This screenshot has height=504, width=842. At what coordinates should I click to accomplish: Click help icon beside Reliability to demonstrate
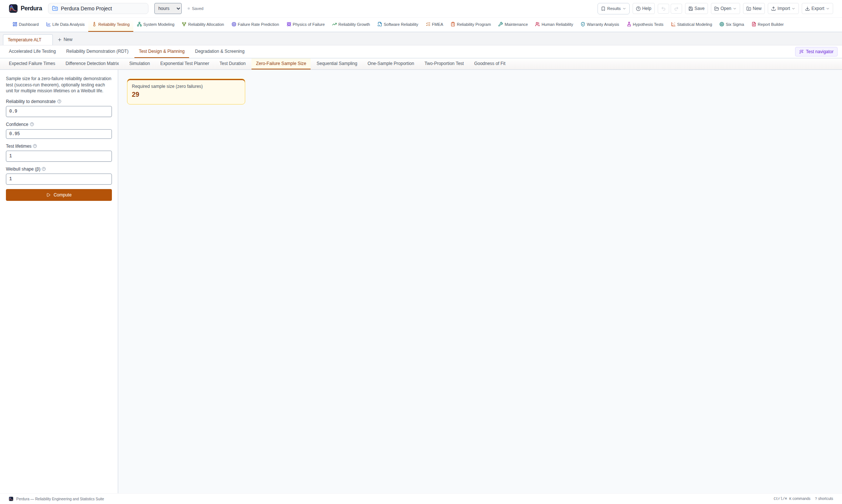59,102
